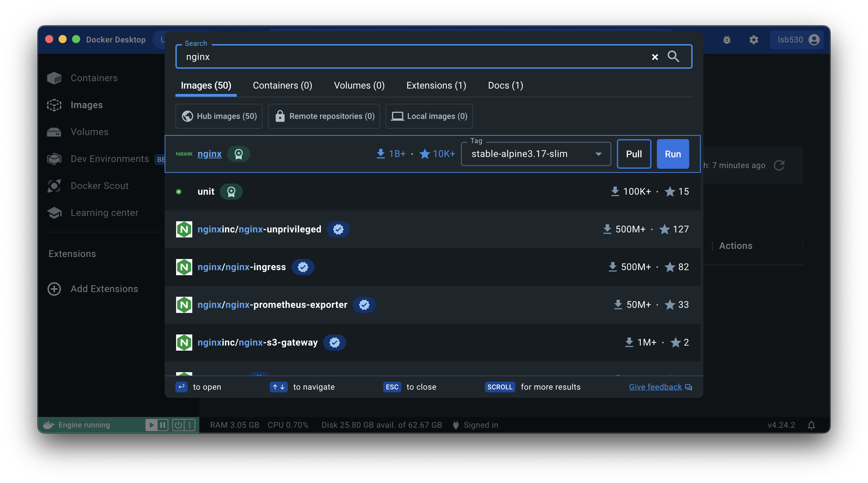The height and width of the screenshot is (483, 868).
Task: Switch to the Docs (1) tab
Action: [505, 86]
